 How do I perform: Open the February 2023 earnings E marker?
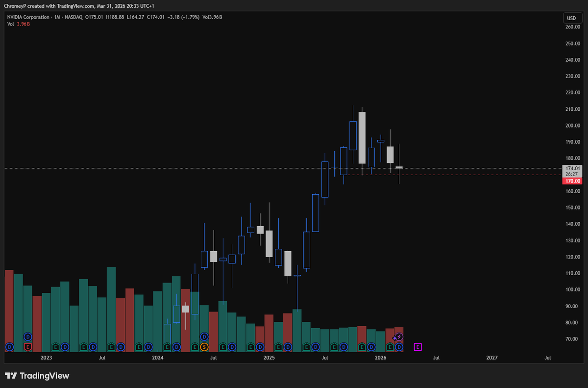[x=55, y=347]
